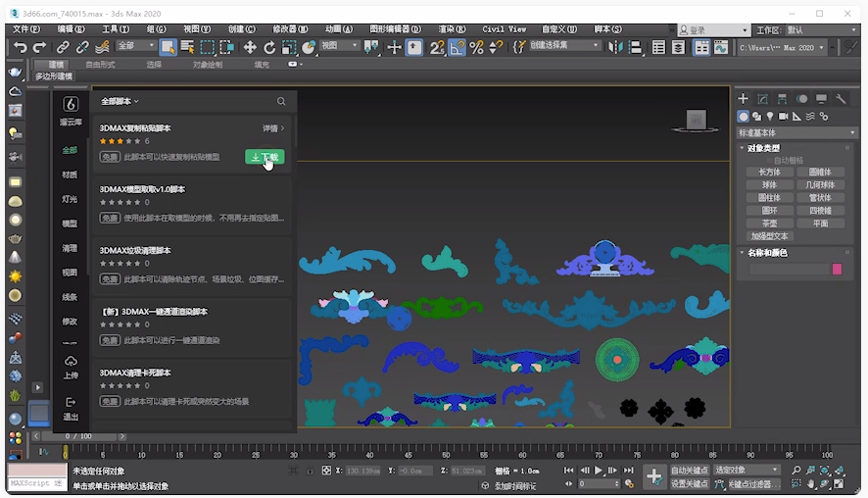The image size is (868, 498).
Task: Choose the rectangular selection region icon
Action: [x=207, y=48]
